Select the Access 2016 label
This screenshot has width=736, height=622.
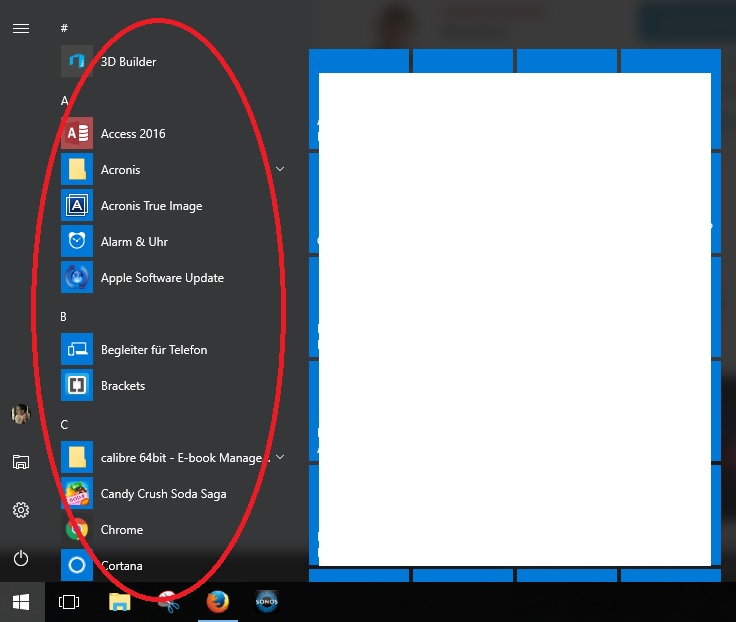pos(133,134)
